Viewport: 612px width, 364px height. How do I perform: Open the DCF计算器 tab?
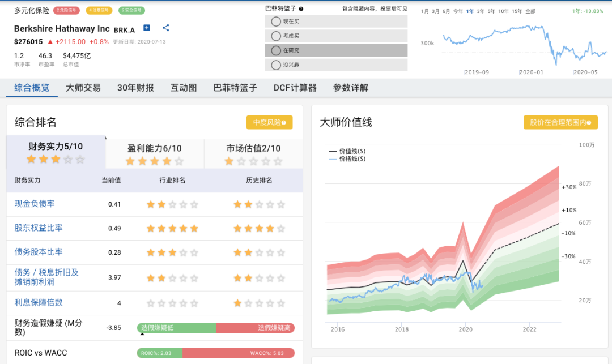[295, 88]
